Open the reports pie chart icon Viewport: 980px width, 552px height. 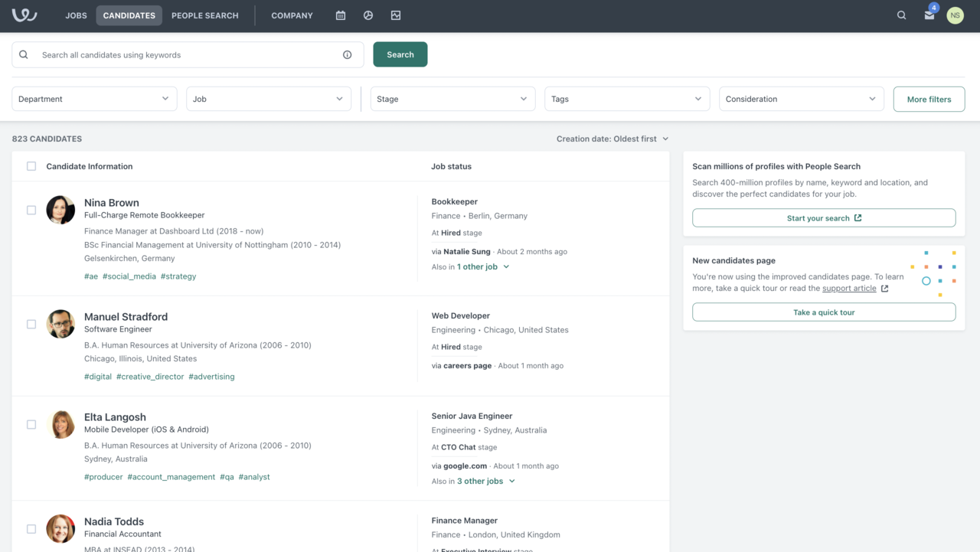[368, 15]
